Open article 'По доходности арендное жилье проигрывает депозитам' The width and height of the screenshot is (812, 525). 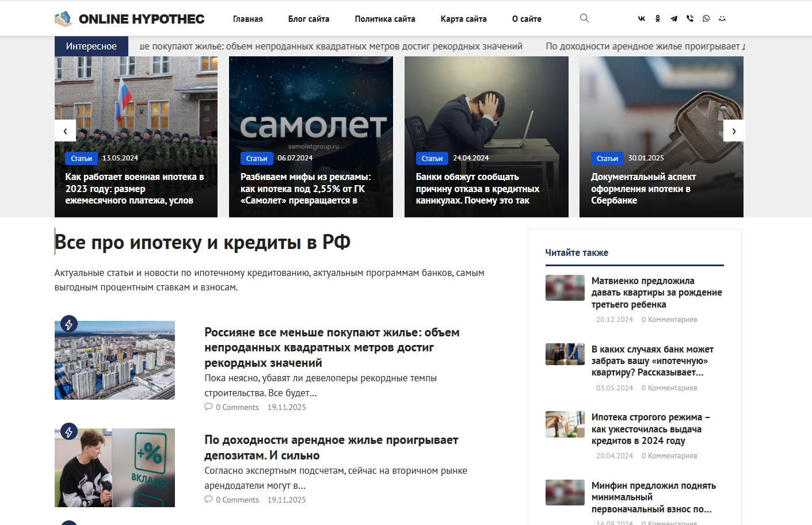(x=331, y=447)
